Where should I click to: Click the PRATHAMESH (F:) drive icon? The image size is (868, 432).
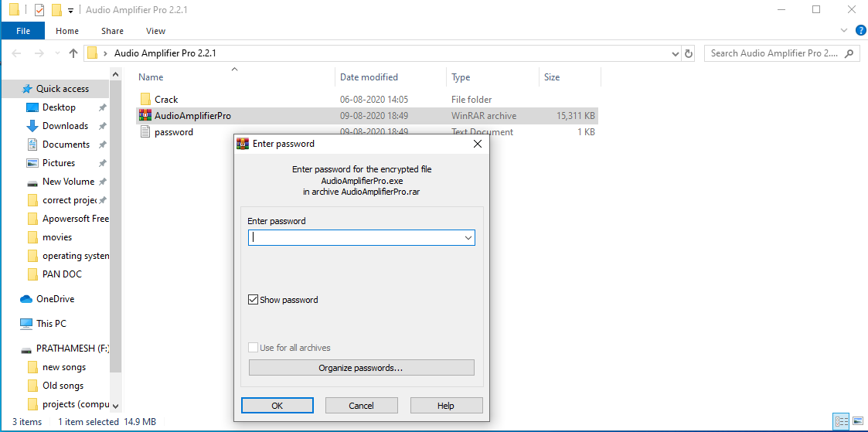tap(26, 349)
